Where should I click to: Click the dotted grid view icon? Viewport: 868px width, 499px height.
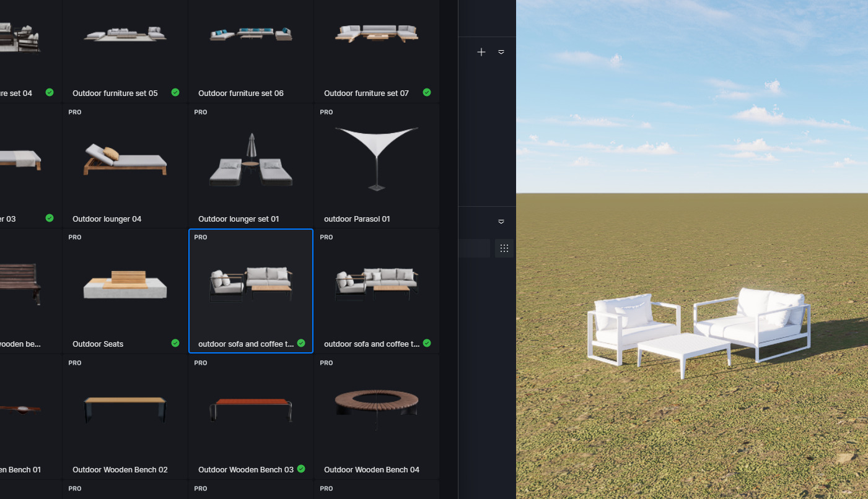[504, 248]
